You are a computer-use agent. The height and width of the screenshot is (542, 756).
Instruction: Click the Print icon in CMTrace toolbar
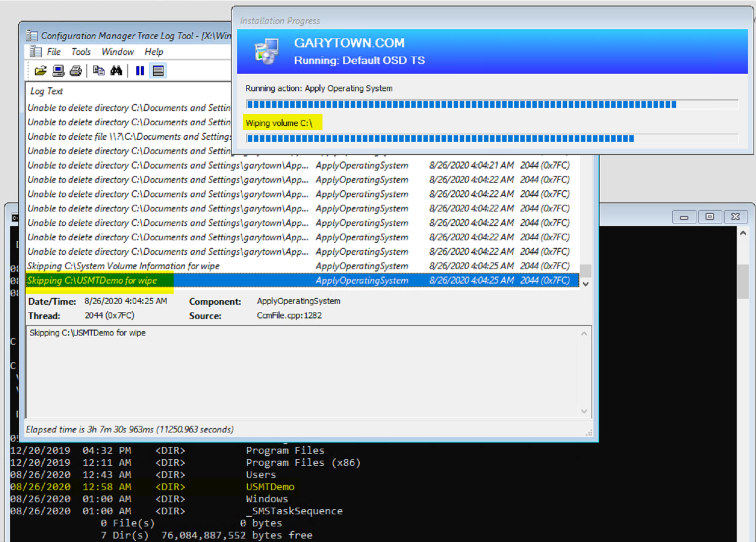pos(76,71)
